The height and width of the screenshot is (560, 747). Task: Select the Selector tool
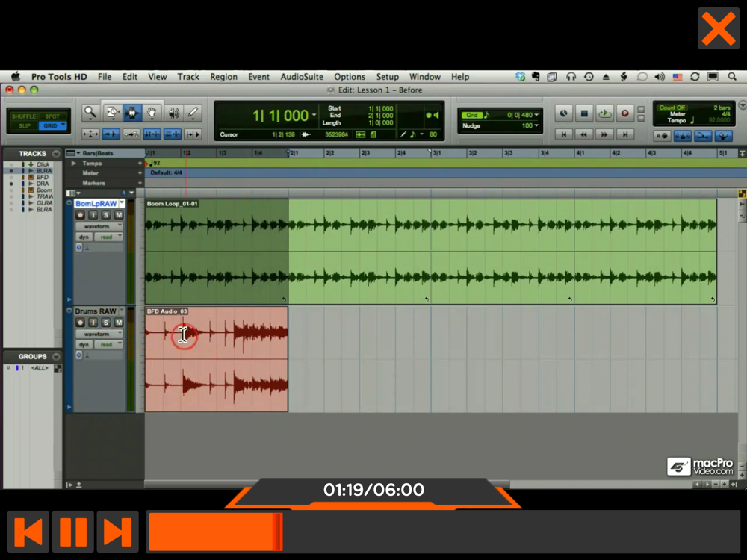[x=132, y=113]
